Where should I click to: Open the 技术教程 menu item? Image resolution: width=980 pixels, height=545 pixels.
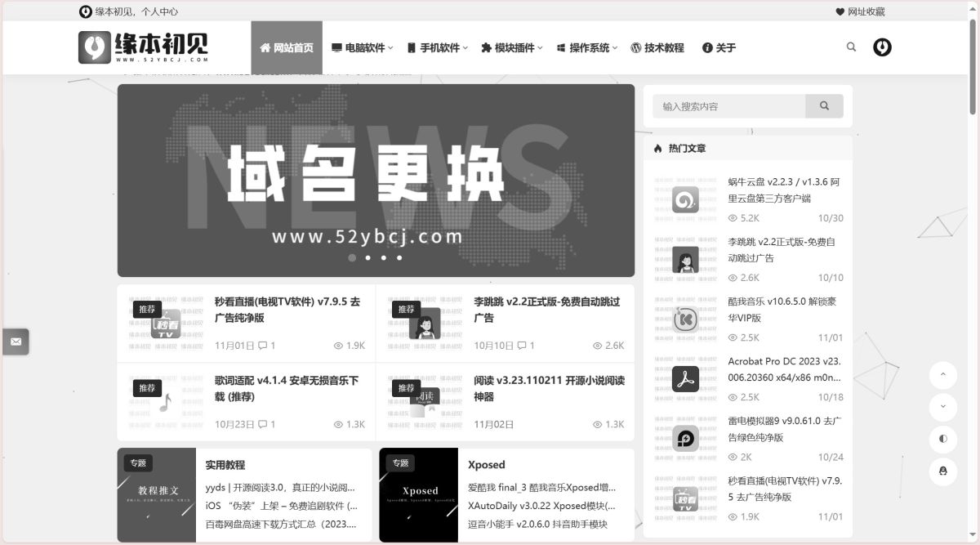657,48
